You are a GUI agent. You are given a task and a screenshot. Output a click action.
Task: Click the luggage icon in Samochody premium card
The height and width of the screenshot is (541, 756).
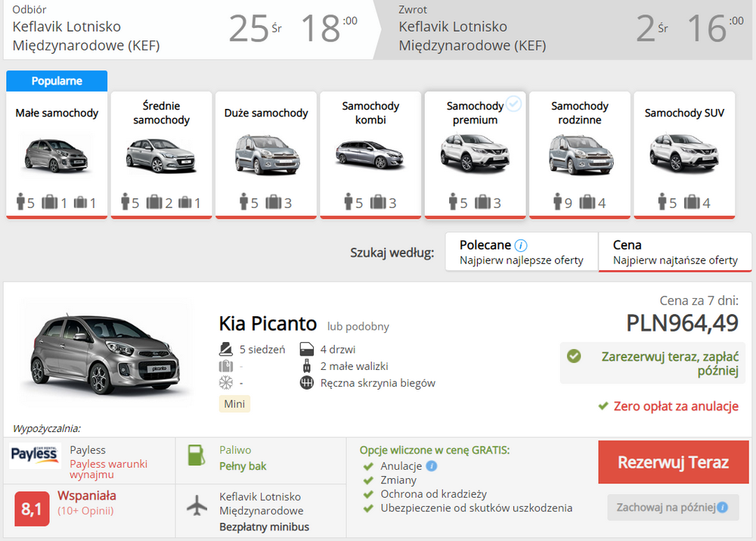(x=482, y=202)
